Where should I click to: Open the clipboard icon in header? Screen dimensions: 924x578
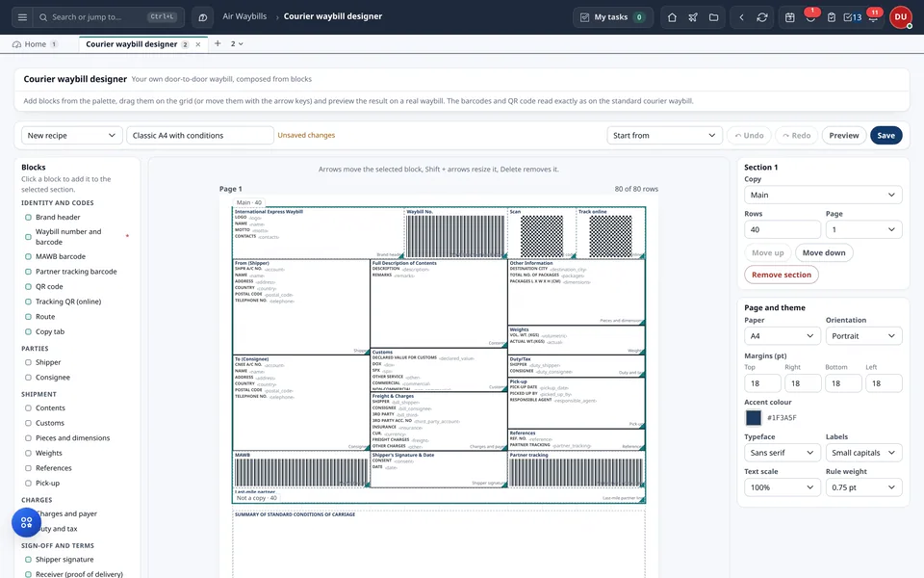pyautogui.click(x=831, y=17)
